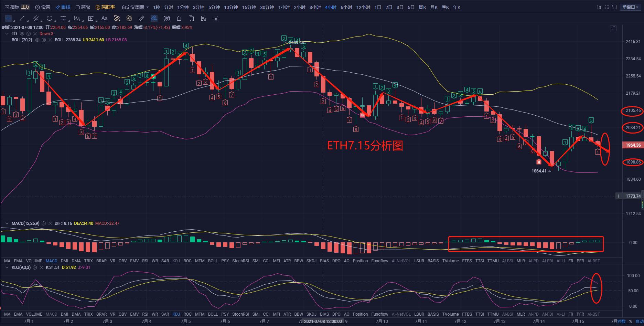
Task: Open the 高级 menu
Action: 83,7
